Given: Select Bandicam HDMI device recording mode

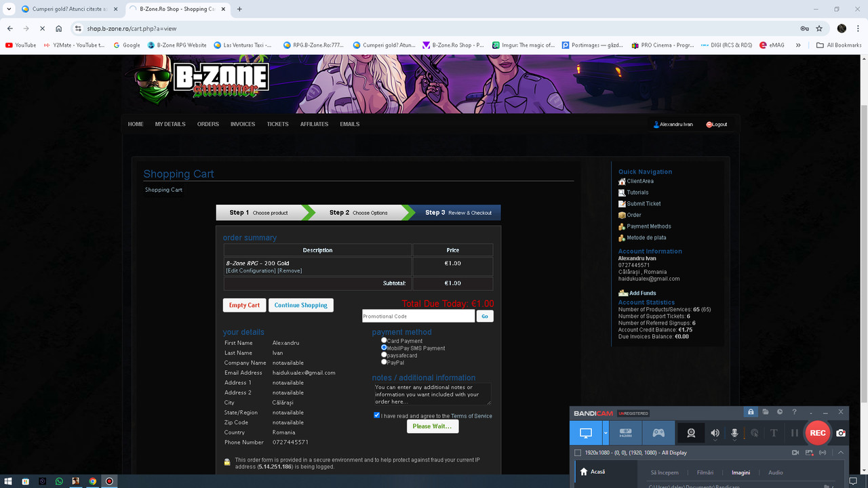Looking at the screenshot, I should pos(626,433).
